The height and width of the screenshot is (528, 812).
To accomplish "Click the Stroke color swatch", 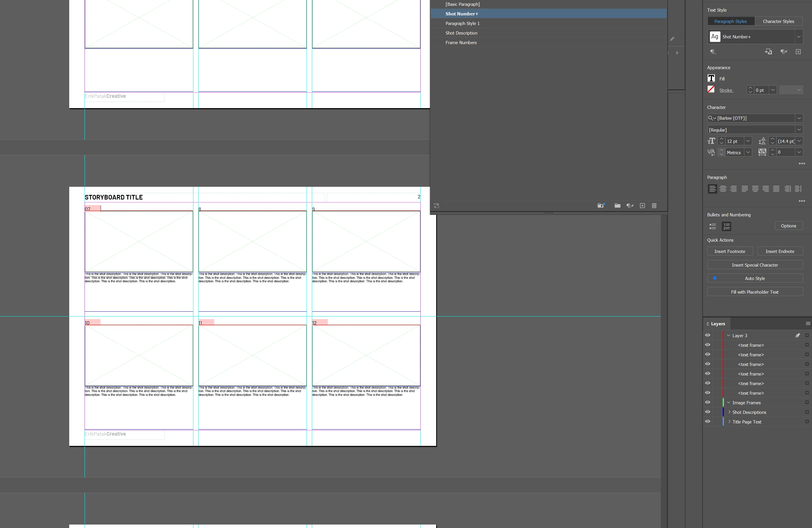I will 711,90.
